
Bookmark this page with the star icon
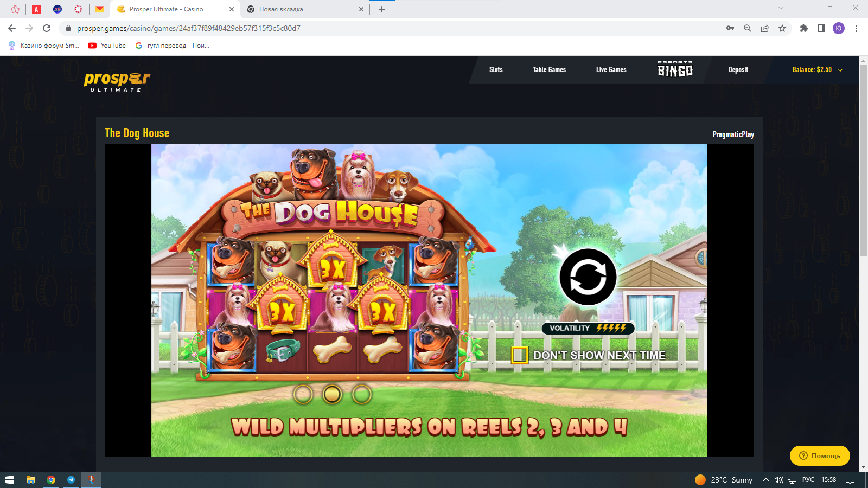click(782, 28)
